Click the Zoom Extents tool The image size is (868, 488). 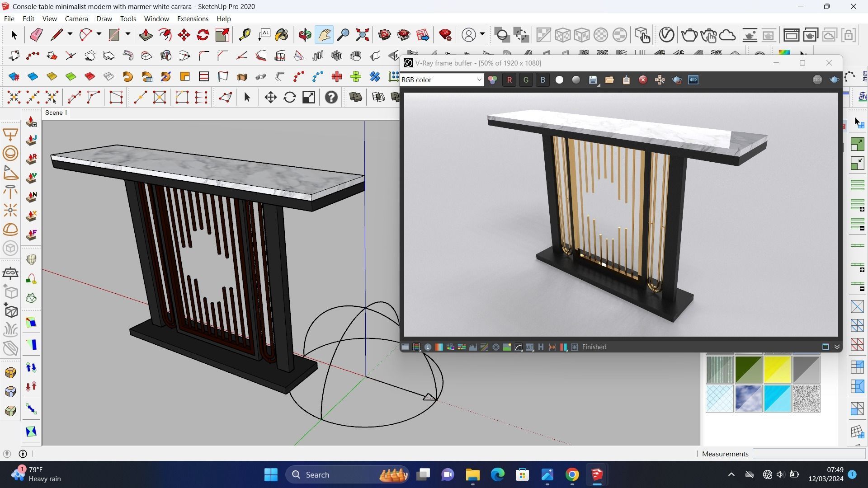[x=362, y=35]
